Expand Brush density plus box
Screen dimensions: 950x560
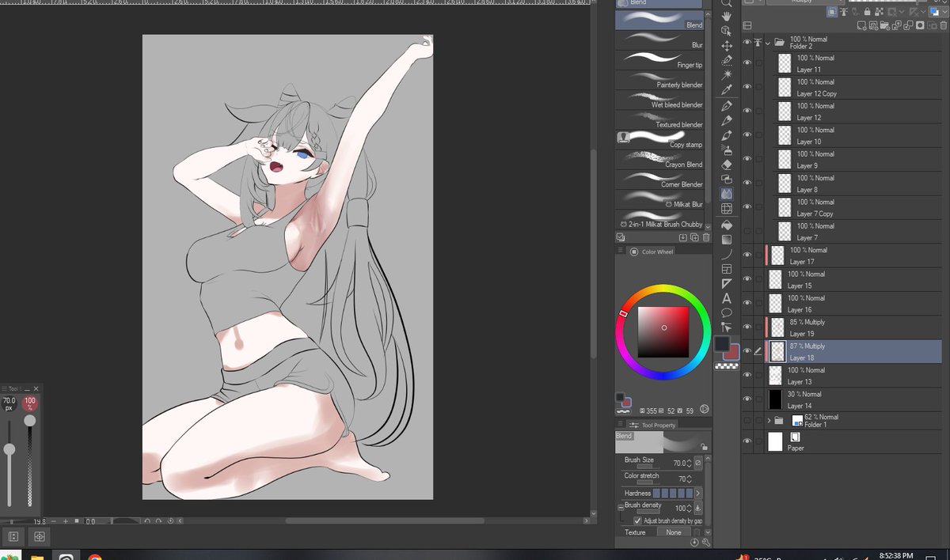[620, 507]
